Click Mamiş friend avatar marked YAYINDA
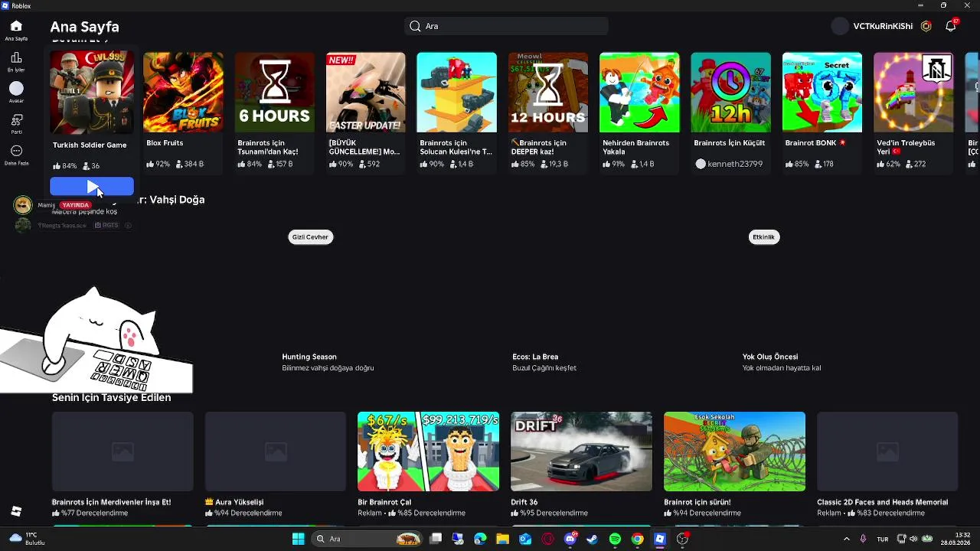This screenshot has height=551, width=980. click(x=23, y=205)
